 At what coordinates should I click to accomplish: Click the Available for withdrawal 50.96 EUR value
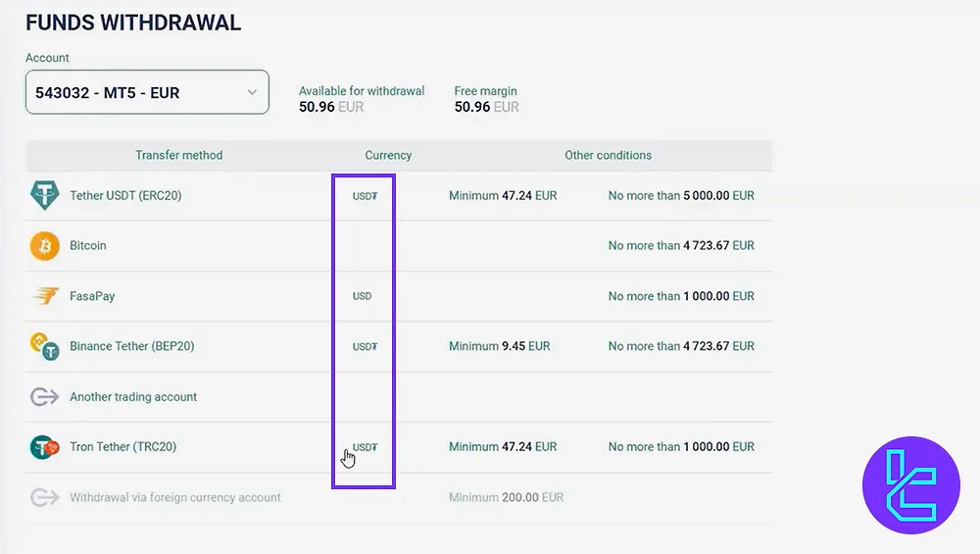[331, 107]
